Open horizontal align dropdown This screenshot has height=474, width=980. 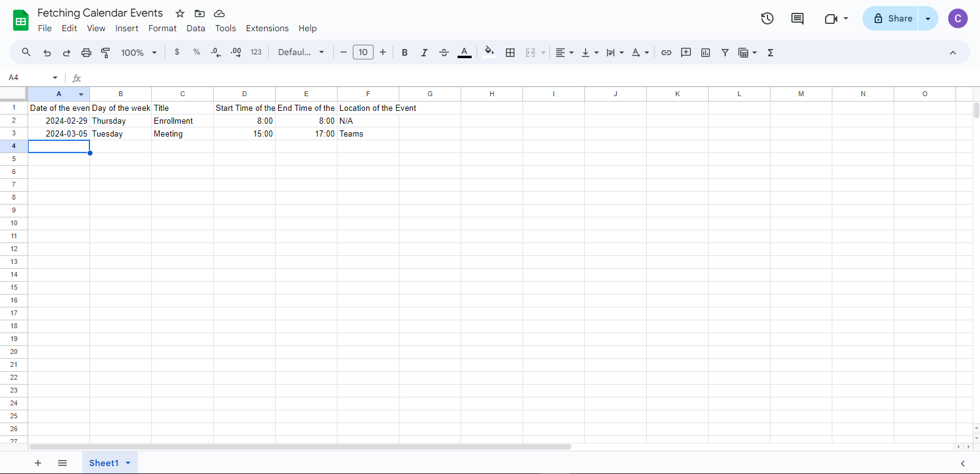[564, 53]
